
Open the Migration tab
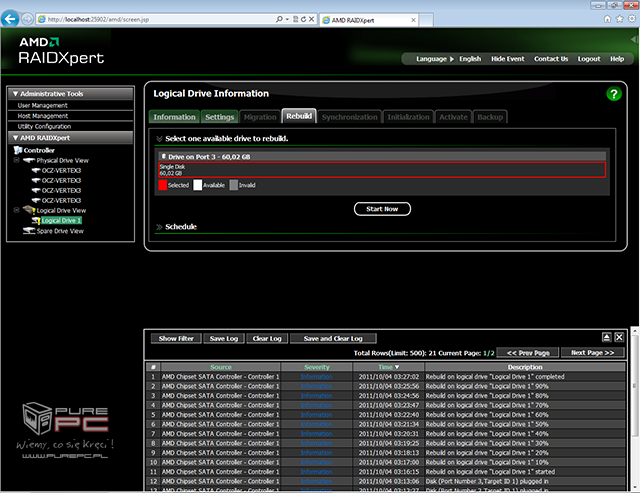(260, 117)
